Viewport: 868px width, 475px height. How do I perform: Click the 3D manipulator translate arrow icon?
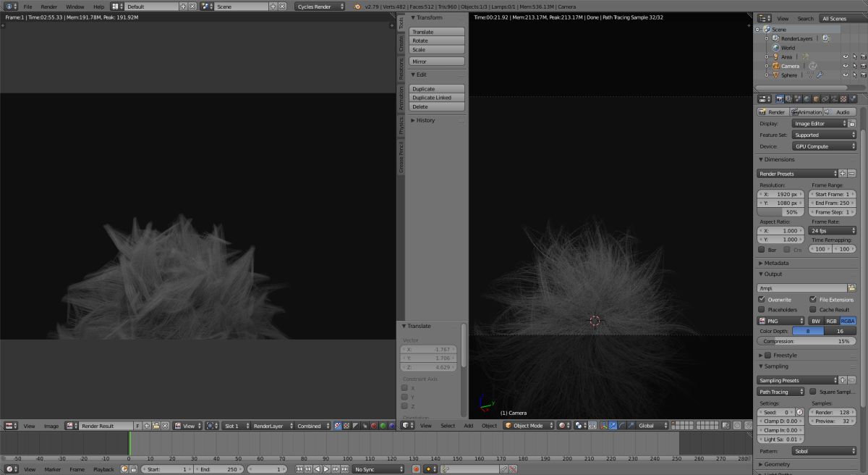tap(612, 426)
